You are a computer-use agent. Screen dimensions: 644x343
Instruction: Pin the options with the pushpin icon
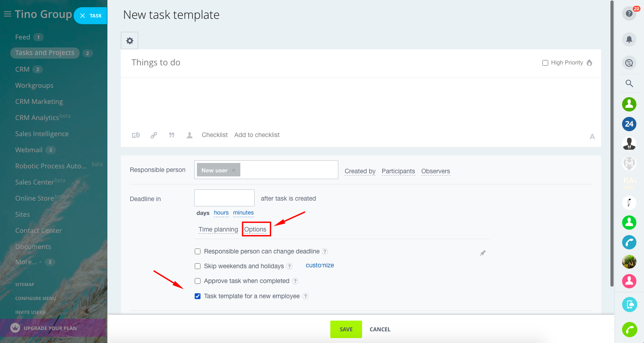click(483, 253)
